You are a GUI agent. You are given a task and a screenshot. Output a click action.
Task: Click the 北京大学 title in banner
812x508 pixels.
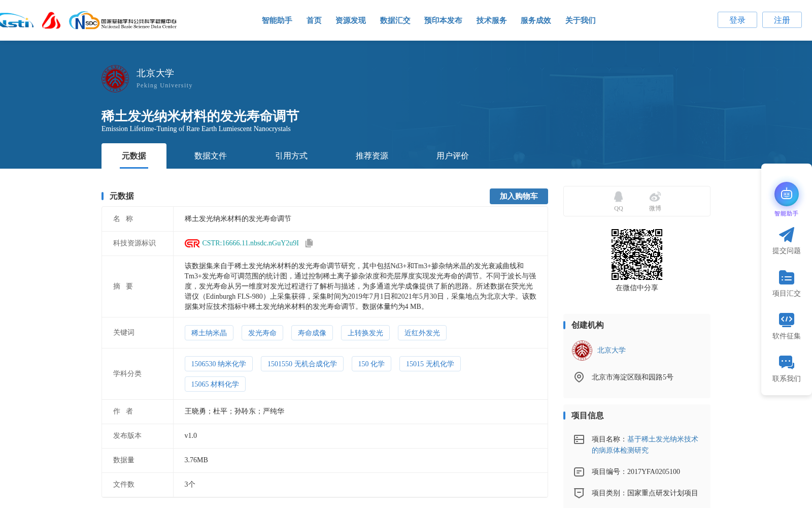click(155, 73)
